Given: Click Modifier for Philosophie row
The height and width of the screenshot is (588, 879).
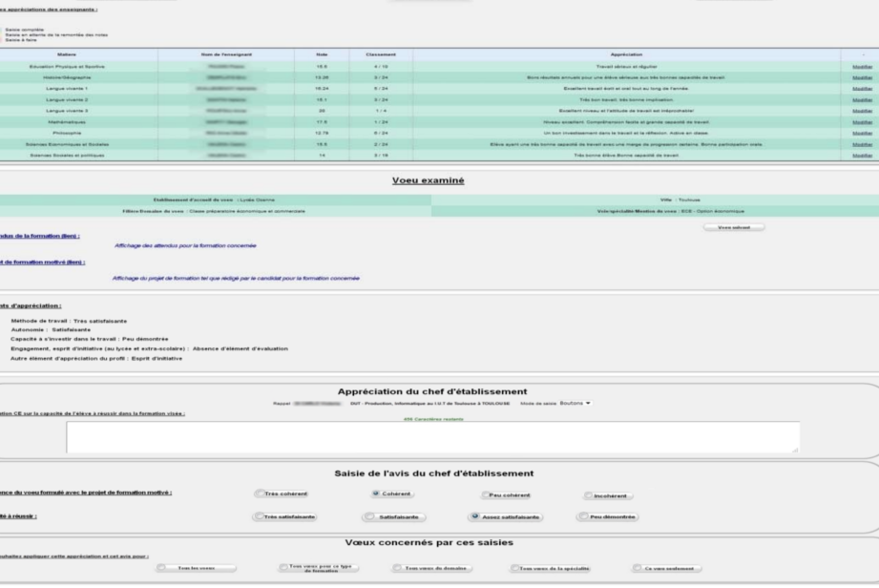Looking at the screenshot, I should click(x=861, y=133).
